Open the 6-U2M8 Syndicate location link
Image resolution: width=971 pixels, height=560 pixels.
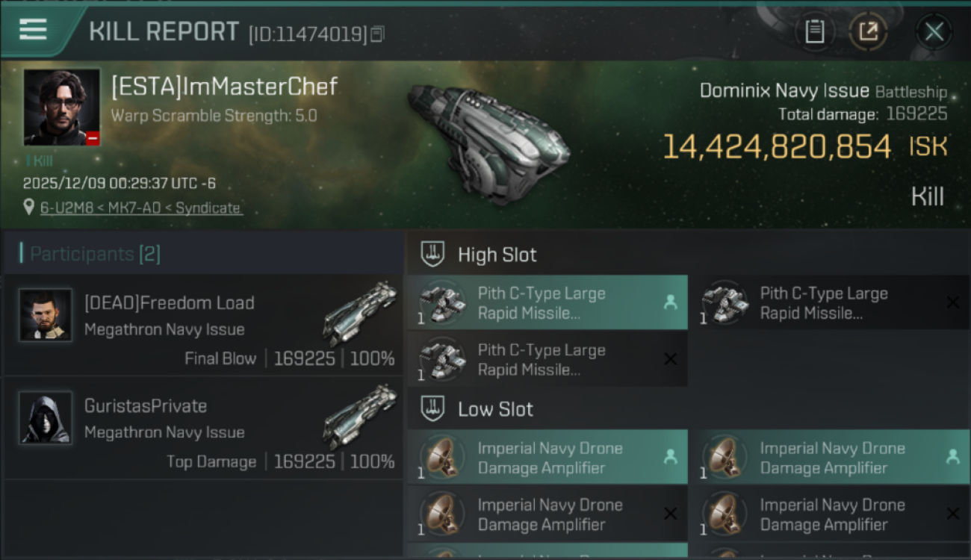tap(141, 208)
